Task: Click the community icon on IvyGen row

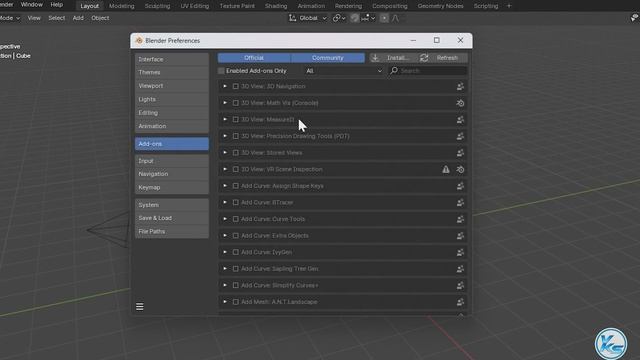Action: [x=460, y=252]
